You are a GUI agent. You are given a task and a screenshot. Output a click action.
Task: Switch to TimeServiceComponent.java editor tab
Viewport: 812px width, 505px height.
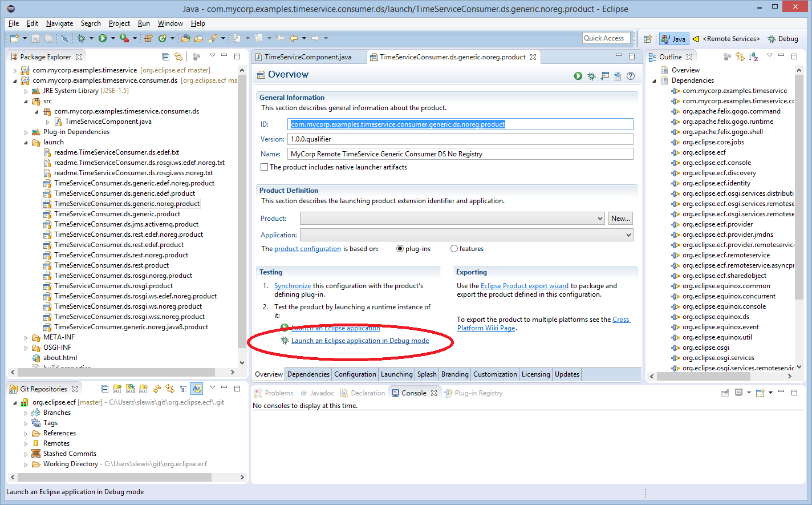pos(308,57)
